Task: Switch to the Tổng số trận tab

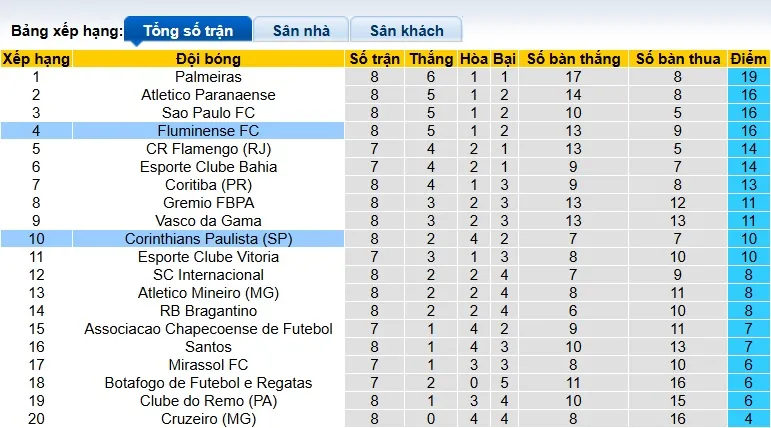Action: [188, 31]
